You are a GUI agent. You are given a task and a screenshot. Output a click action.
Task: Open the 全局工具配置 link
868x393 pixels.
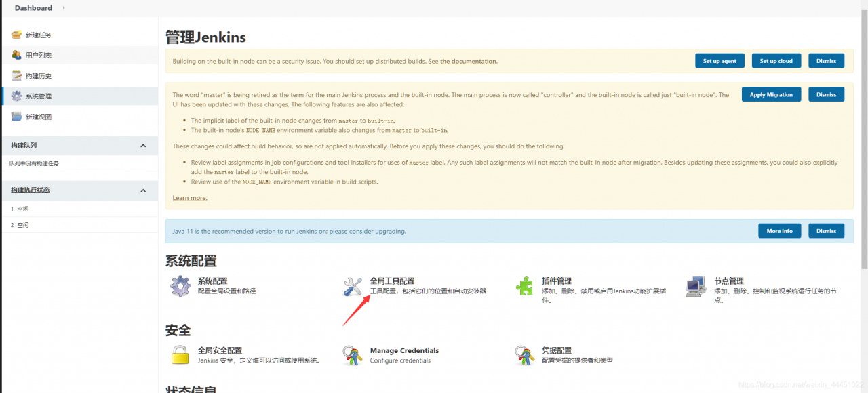click(392, 281)
